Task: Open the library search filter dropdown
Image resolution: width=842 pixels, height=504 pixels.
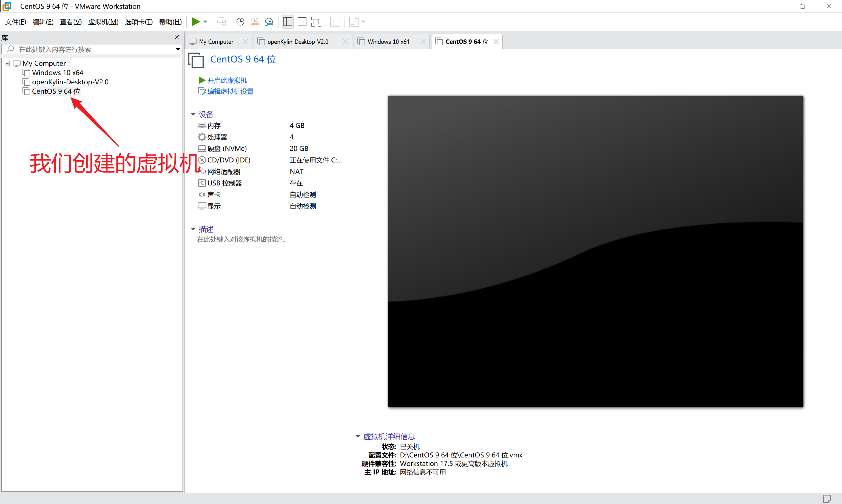Action: 178,49
